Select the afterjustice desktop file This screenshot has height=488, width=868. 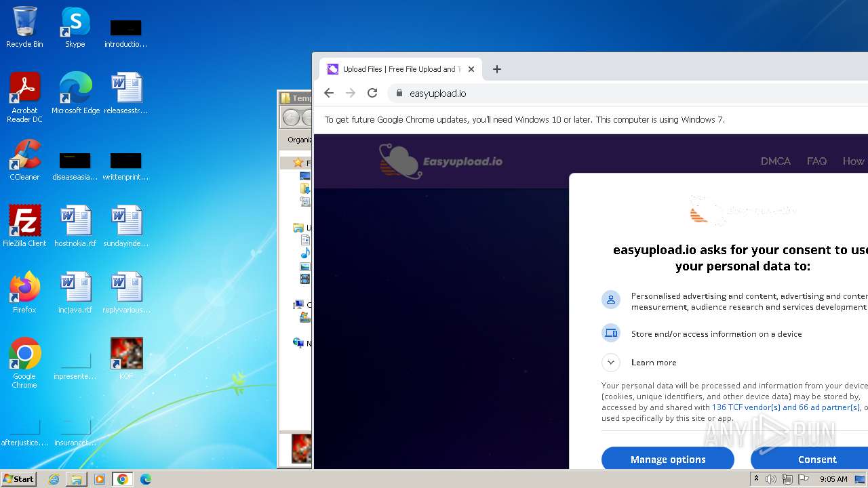[24, 431]
